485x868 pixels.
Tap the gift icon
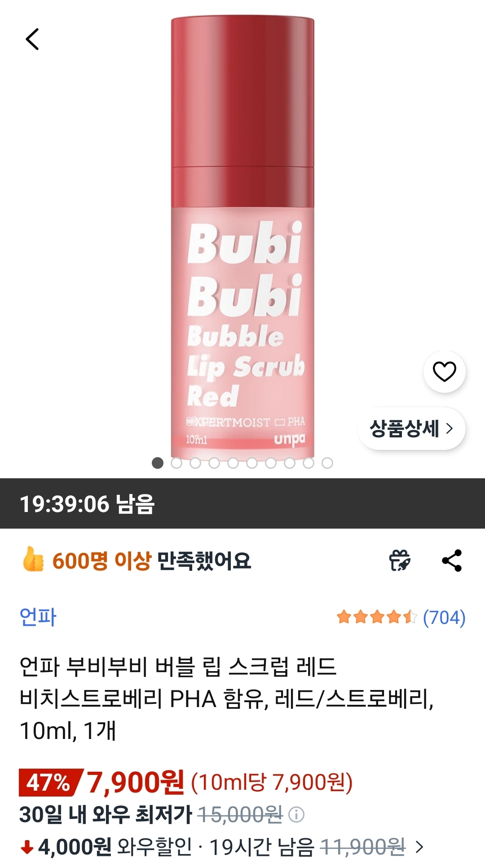(400, 561)
